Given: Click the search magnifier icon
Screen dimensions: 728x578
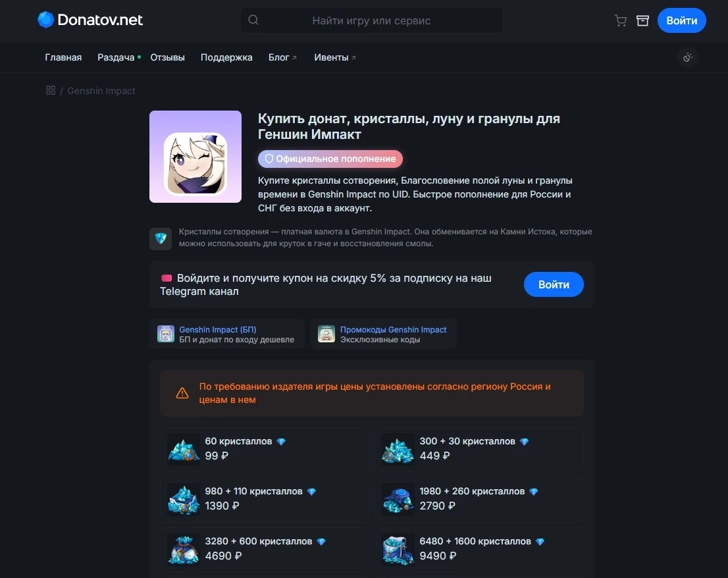Looking at the screenshot, I should (x=253, y=20).
